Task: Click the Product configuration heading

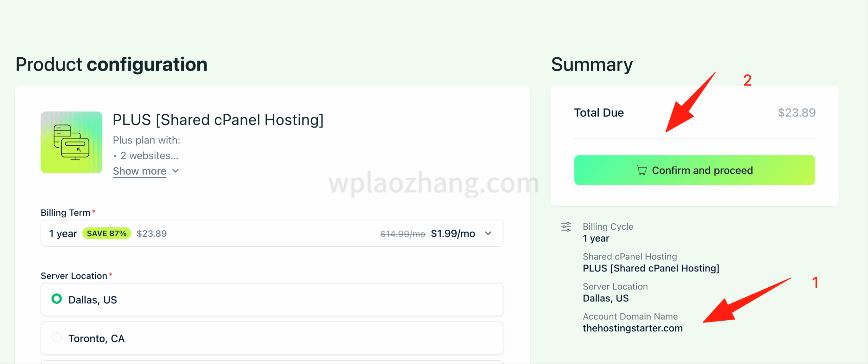Action: pos(112,64)
